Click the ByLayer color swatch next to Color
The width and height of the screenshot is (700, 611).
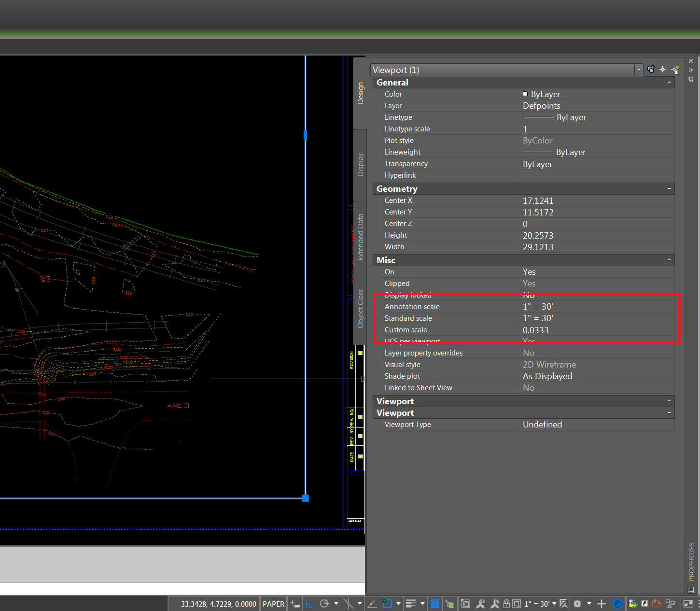click(x=526, y=94)
